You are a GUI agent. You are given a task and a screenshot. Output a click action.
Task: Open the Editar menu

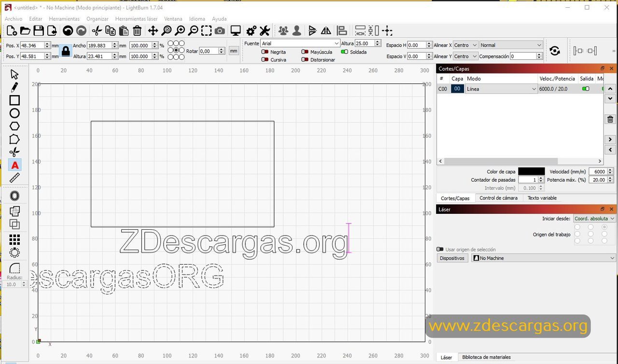click(36, 19)
